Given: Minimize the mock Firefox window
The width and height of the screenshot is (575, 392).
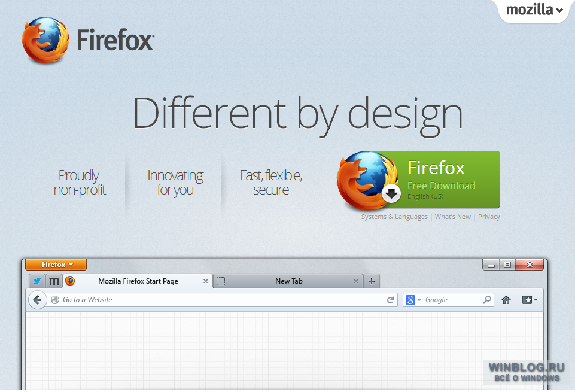Looking at the screenshot, I should tap(491, 265).
